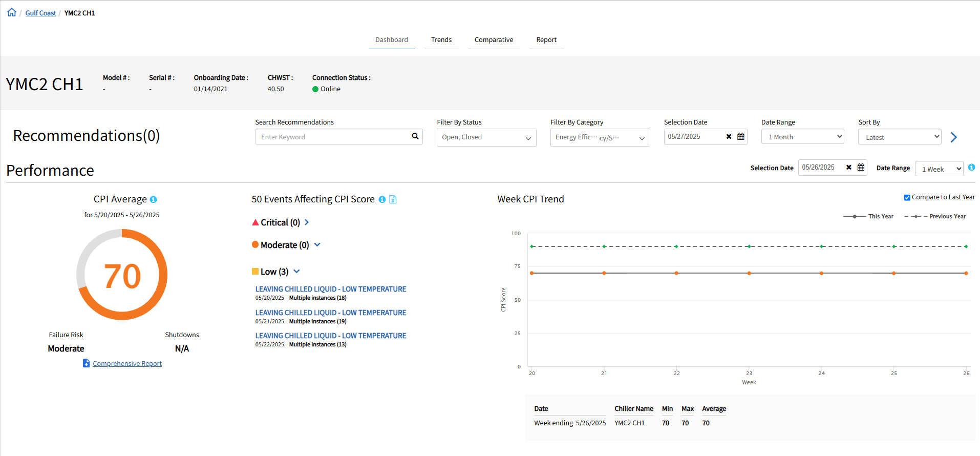Click the yellow Low square icon

(255, 271)
